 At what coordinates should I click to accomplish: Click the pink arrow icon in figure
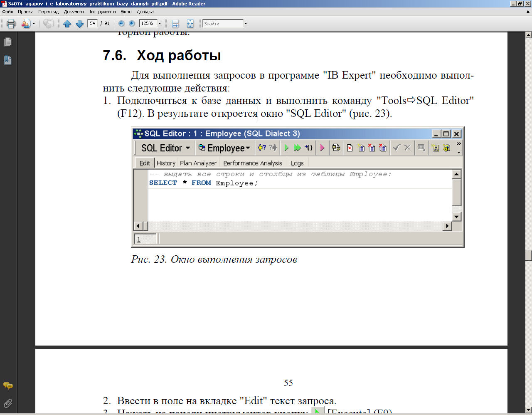pyautogui.click(x=323, y=148)
